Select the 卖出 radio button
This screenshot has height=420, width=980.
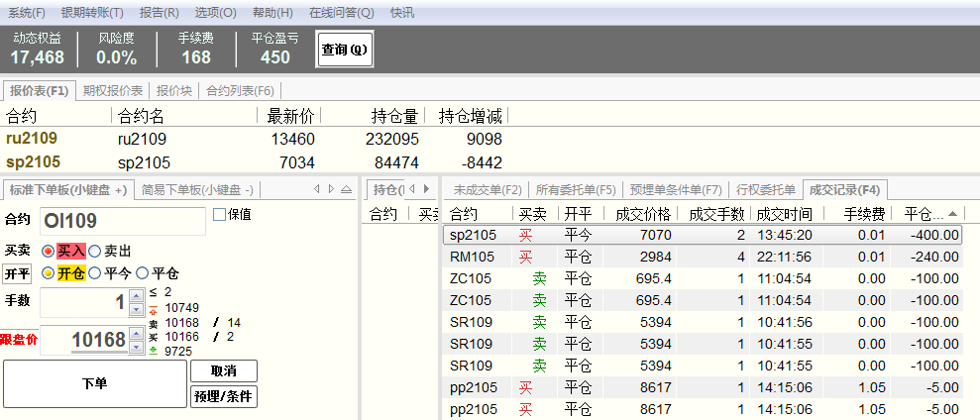click(95, 252)
